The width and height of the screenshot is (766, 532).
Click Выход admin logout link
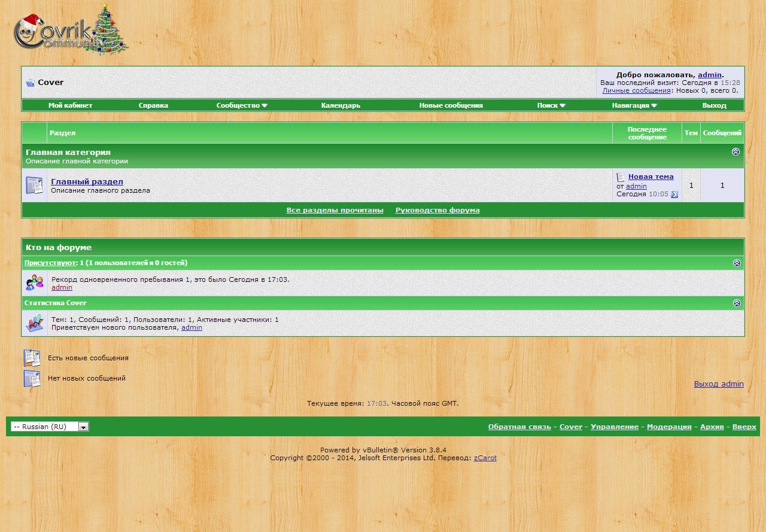[719, 384]
